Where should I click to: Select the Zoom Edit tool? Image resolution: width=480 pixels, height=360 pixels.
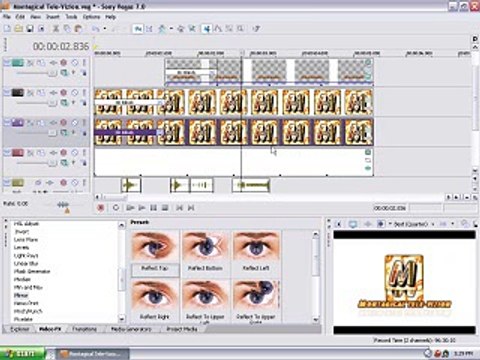tap(240, 29)
